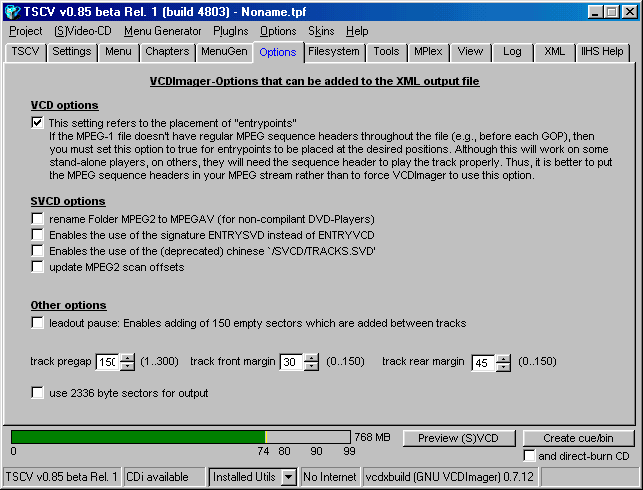643x490 pixels.
Task: Check update MPEG2 scan offsets
Action: 38,267
